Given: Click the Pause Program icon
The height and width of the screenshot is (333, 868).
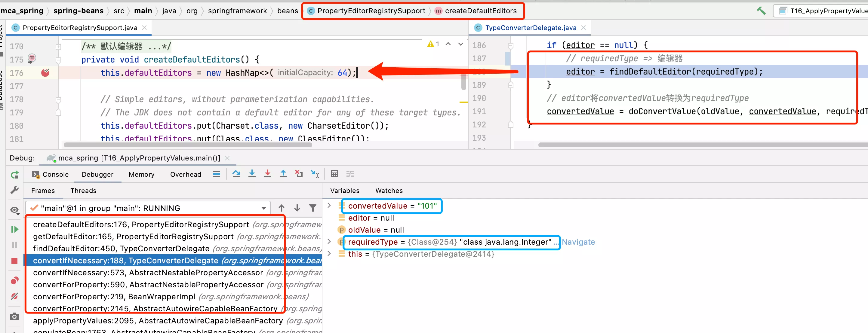Looking at the screenshot, I should tap(14, 245).
